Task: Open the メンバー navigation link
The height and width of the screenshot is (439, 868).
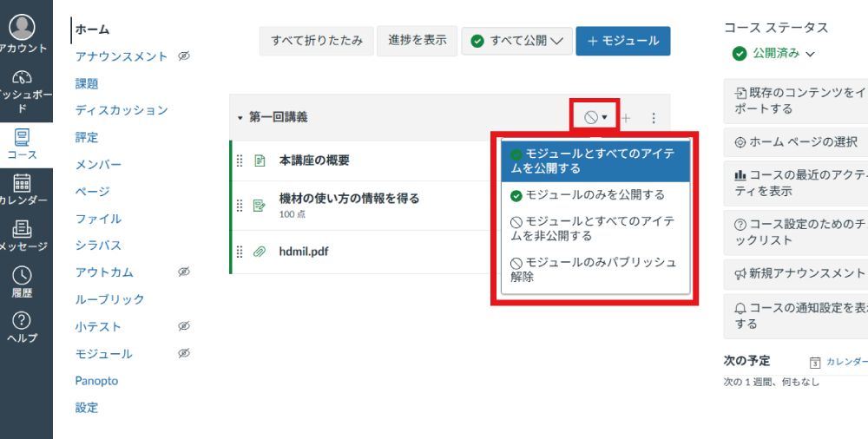Action: [99, 165]
